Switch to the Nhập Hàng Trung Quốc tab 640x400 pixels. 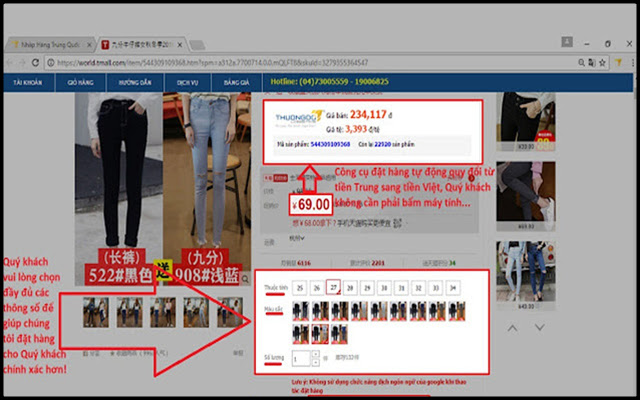click(x=49, y=45)
